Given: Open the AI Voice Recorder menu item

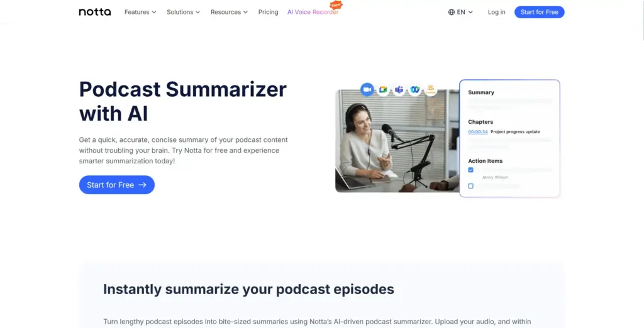Looking at the screenshot, I should pos(313,12).
